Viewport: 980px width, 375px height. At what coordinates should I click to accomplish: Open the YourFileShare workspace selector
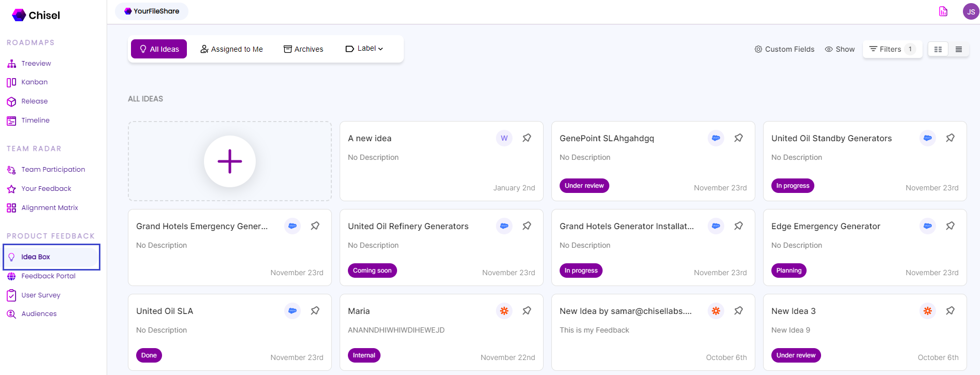click(152, 11)
